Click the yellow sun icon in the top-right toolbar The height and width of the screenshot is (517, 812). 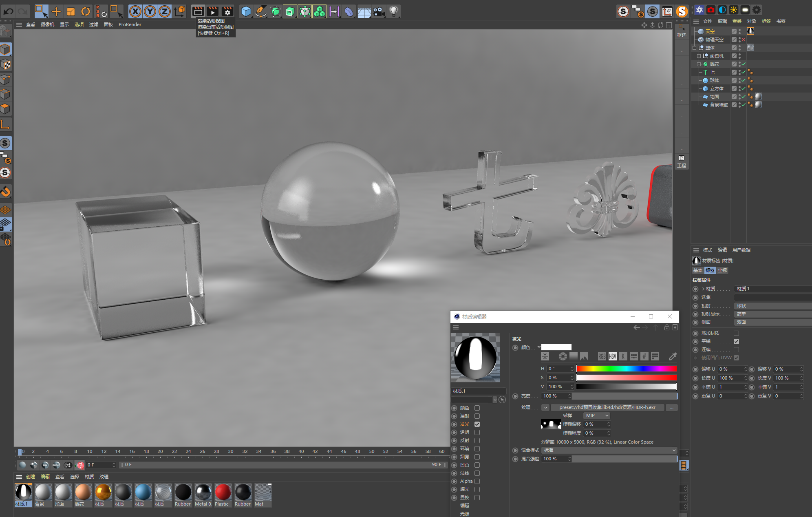click(x=734, y=10)
